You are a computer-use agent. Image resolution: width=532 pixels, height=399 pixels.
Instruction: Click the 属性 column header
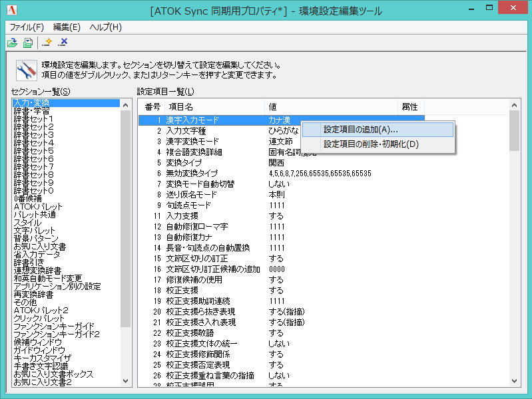(x=411, y=107)
